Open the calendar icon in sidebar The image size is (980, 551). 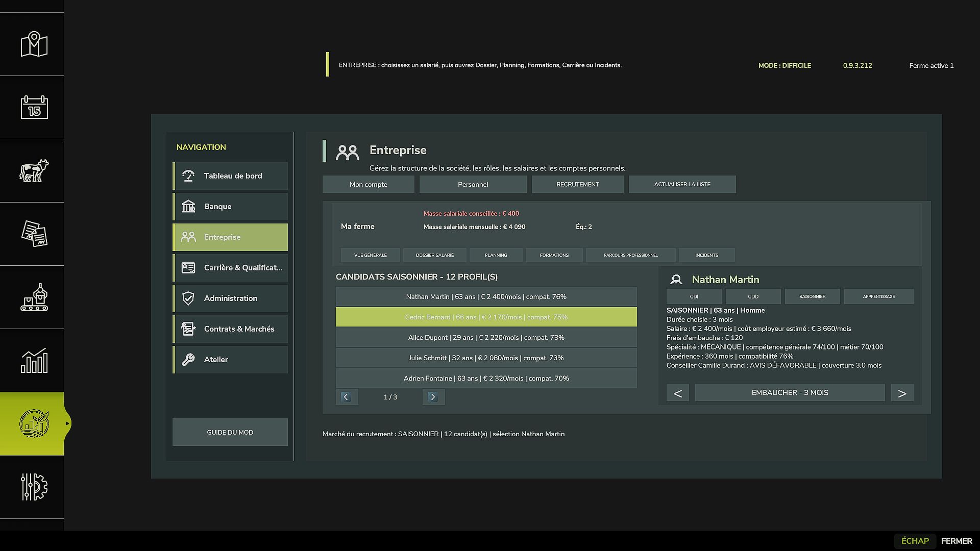pos(34,107)
